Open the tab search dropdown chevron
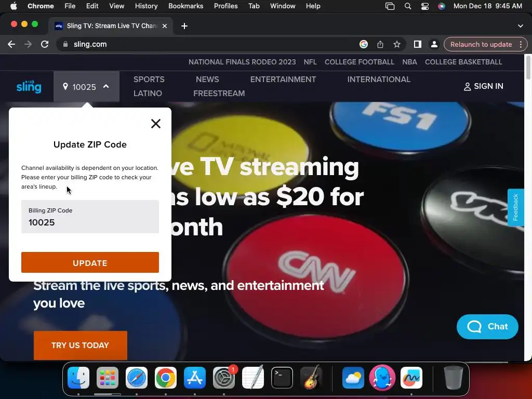The height and width of the screenshot is (399, 532). click(520, 26)
